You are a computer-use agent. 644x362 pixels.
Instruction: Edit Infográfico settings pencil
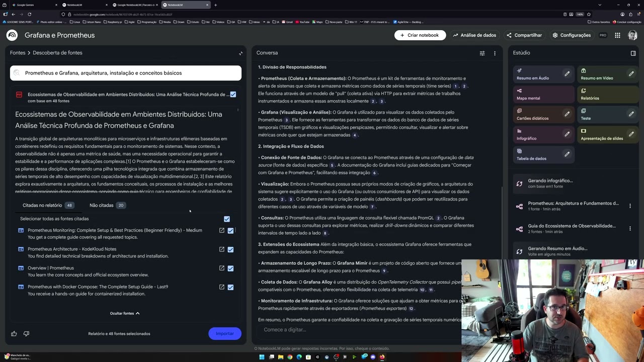(x=567, y=134)
